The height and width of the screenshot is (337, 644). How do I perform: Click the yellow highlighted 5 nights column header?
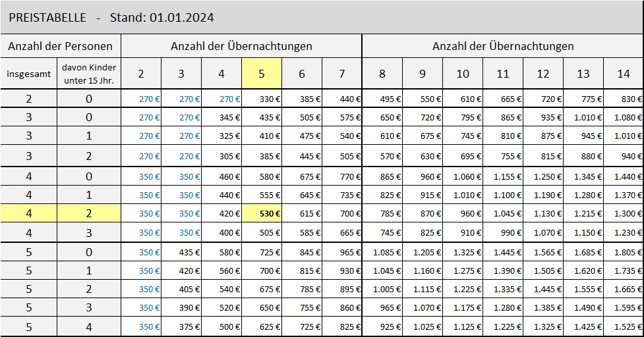262,74
